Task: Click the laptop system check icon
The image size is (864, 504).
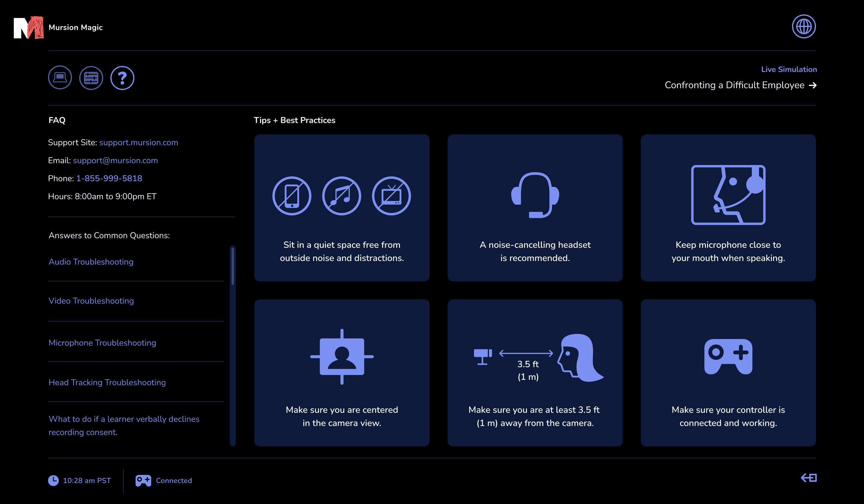Action: point(60,78)
